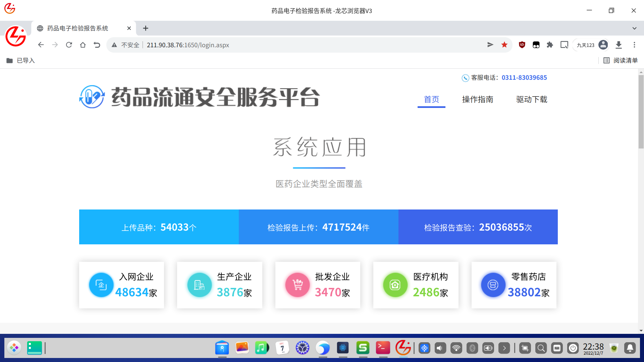The width and height of the screenshot is (644, 362).
Task: Open the browser three-dot menu
Action: (x=634, y=45)
